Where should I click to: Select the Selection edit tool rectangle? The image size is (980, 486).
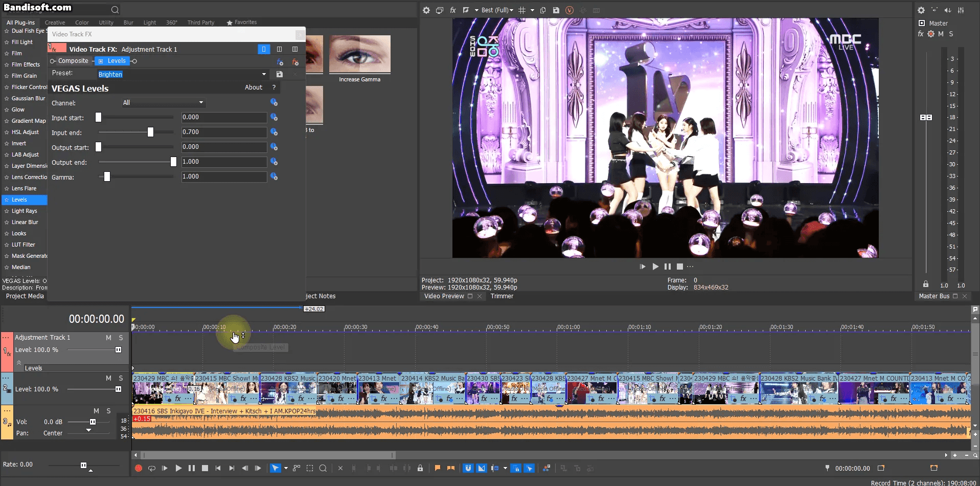pos(310,468)
